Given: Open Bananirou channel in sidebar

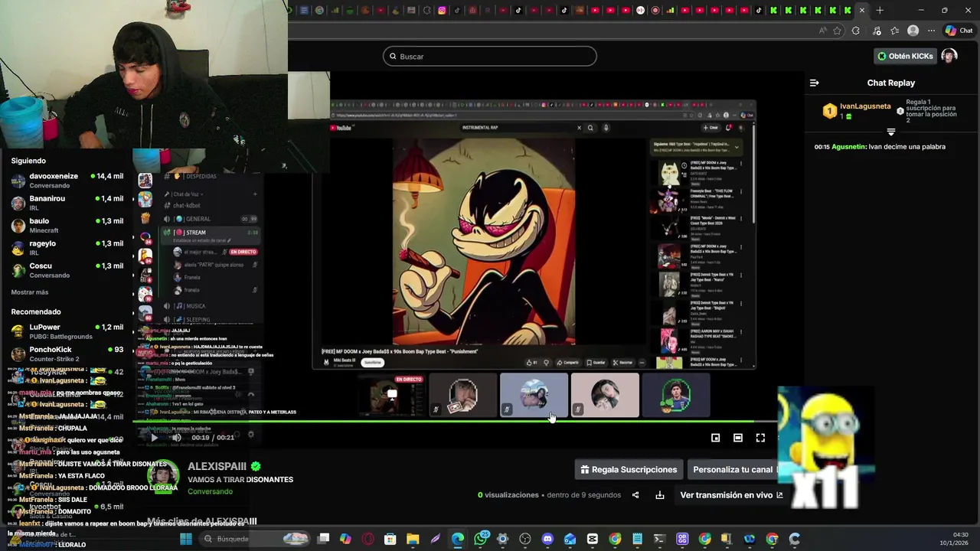Looking at the screenshot, I should coord(67,203).
